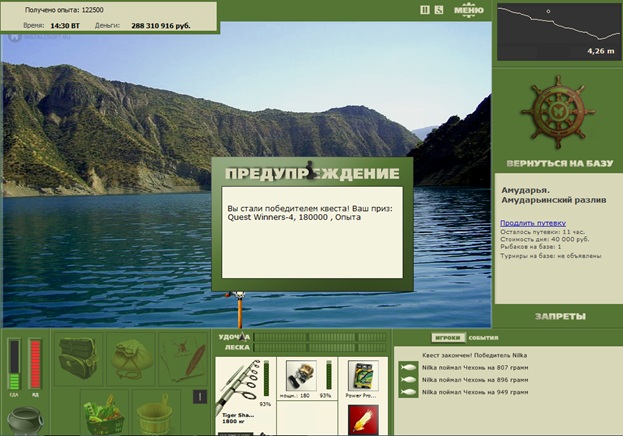Click the Получено опыта: 122500 text

(64, 10)
